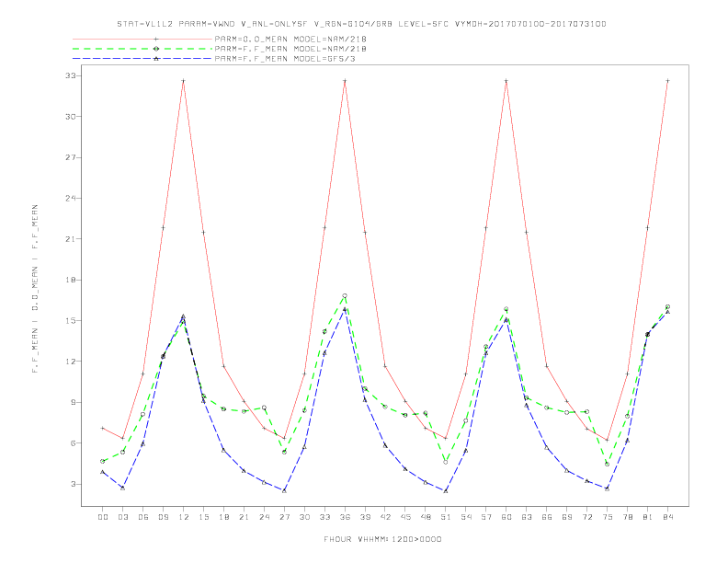Click x-axis tick label 51
This screenshot has height=563, width=728.
tap(446, 517)
